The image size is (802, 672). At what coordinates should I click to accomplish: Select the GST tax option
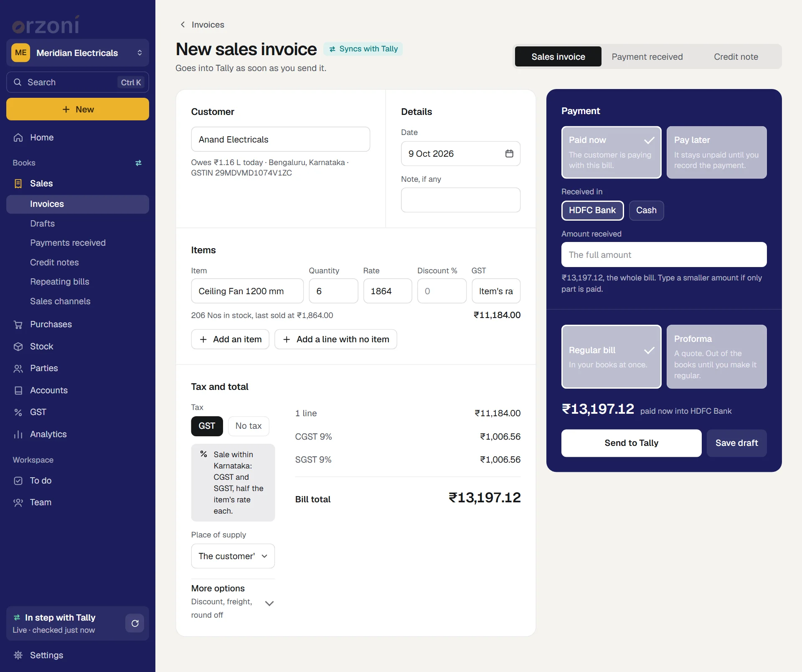(x=207, y=426)
